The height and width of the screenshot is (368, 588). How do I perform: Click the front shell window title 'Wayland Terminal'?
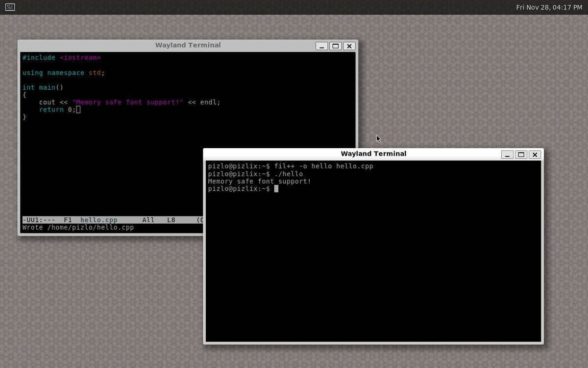(x=373, y=154)
